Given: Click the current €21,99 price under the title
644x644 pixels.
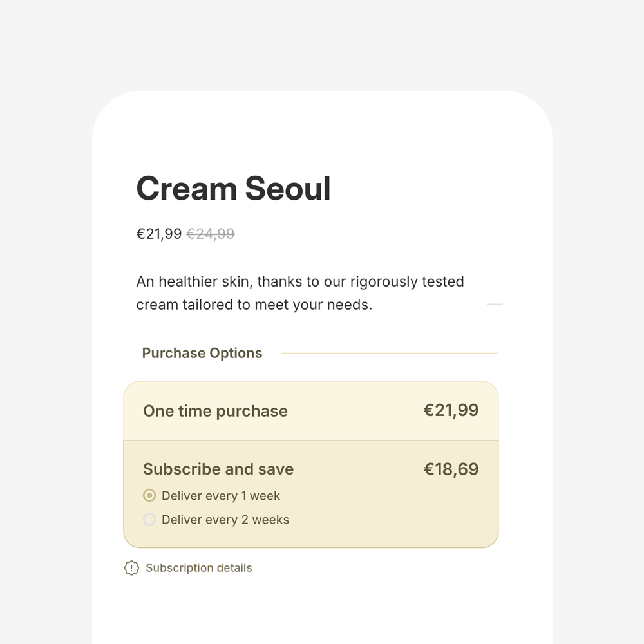Looking at the screenshot, I should [158, 234].
